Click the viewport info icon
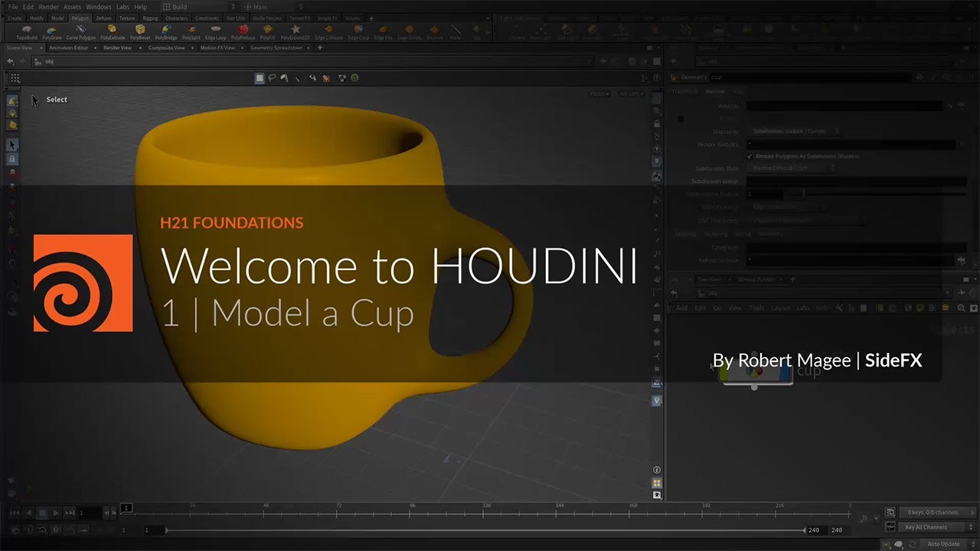 tap(657, 470)
